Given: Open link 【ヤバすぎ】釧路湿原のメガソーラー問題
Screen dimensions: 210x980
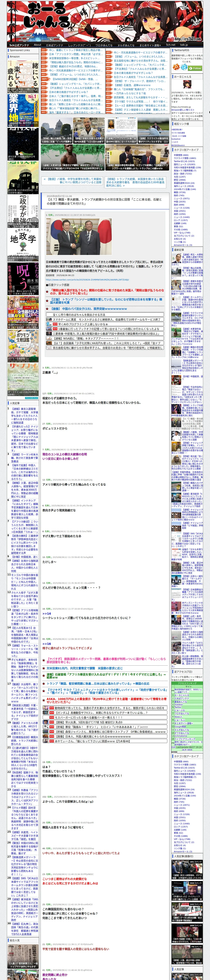Looking at the screenshot, I should coord(106,660).
